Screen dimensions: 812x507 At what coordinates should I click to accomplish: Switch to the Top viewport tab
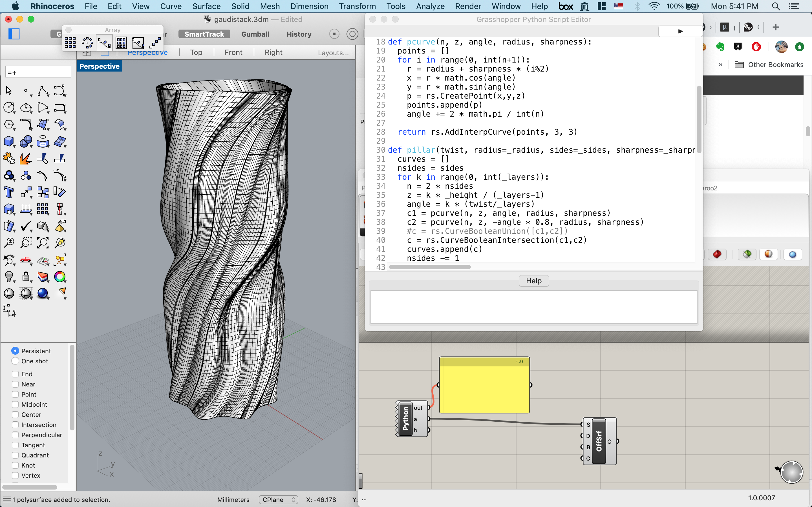pyautogui.click(x=196, y=52)
